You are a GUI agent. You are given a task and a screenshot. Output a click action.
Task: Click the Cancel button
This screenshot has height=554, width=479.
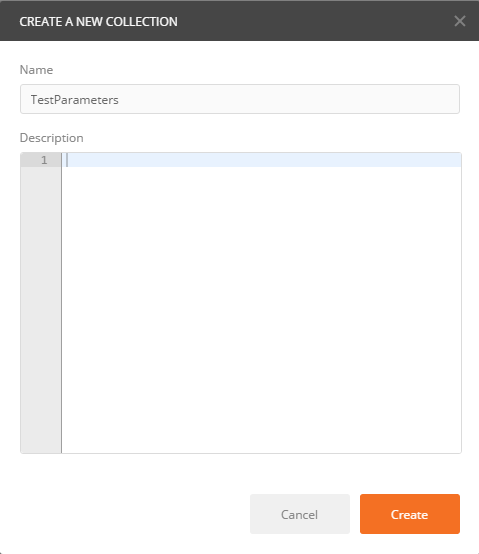300,514
